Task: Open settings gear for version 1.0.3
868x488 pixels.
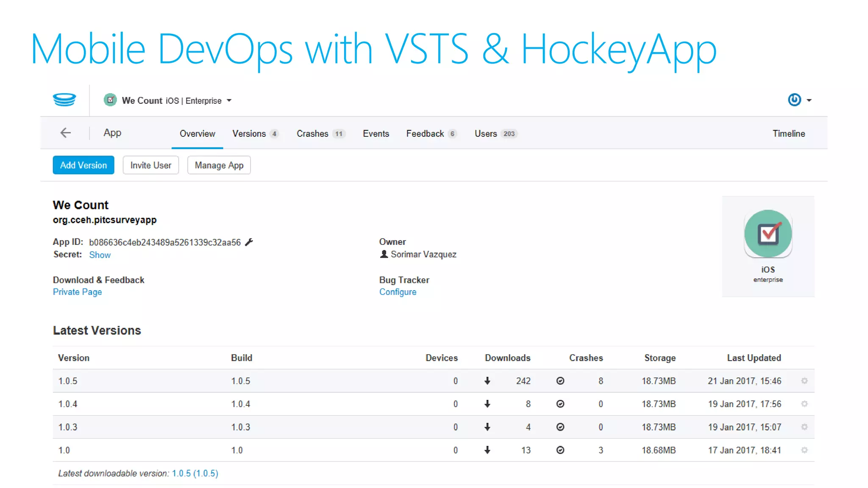Action: point(804,427)
